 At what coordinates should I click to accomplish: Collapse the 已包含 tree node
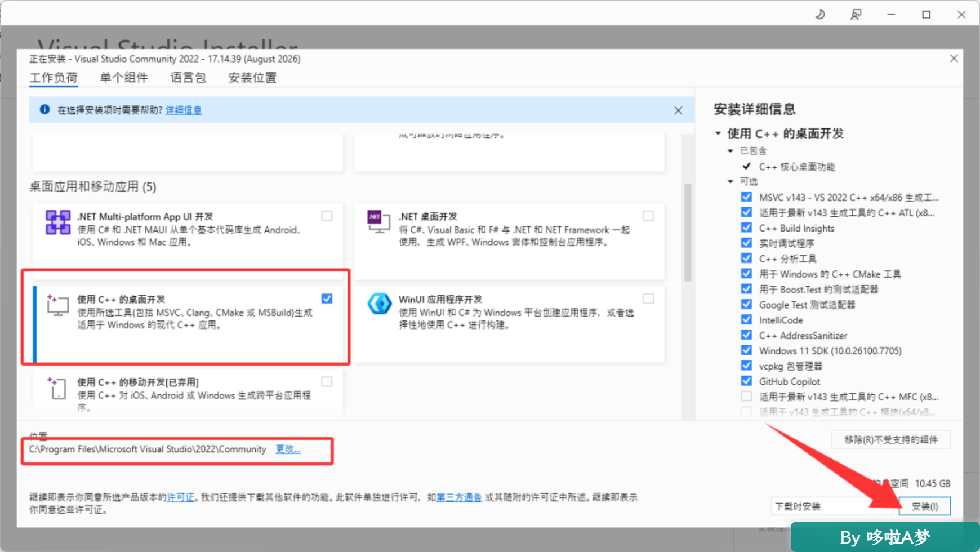point(730,151)
